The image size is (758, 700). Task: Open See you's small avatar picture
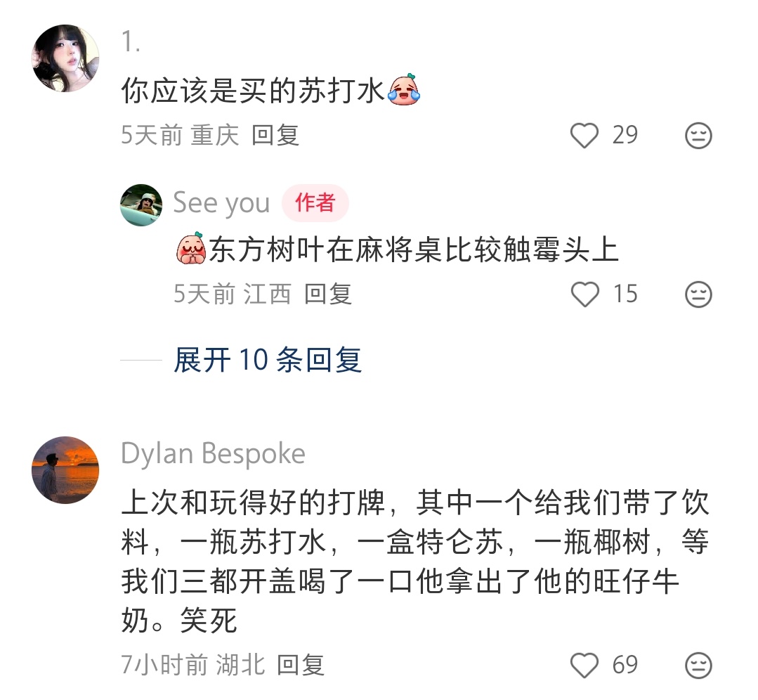tap(141, 205)
